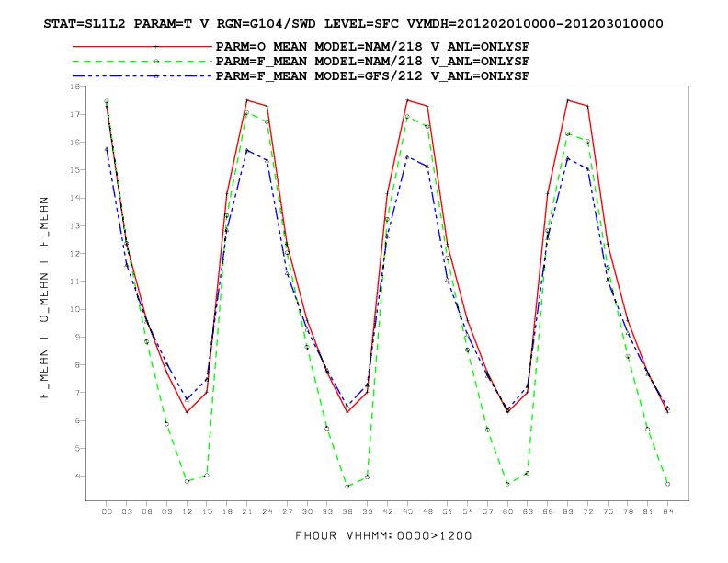Click x-axis tick label 78
Viewport: 728px width, 563px height.
pos(628,511)
